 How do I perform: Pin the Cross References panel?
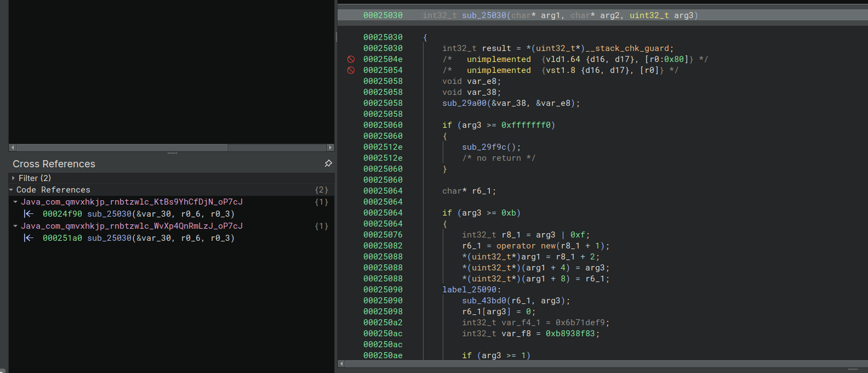tap(328, 163)
